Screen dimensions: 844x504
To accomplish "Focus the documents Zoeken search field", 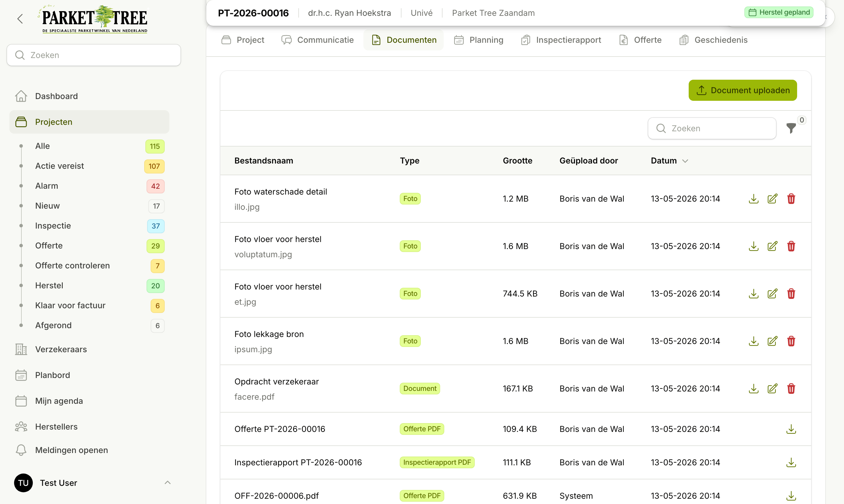I will [x=712, y=128].
